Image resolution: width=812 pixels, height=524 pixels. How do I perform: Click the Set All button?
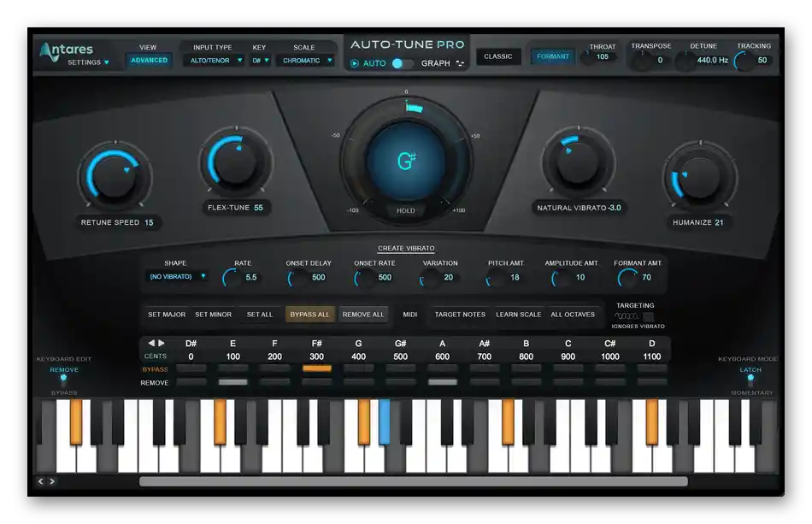260,315
